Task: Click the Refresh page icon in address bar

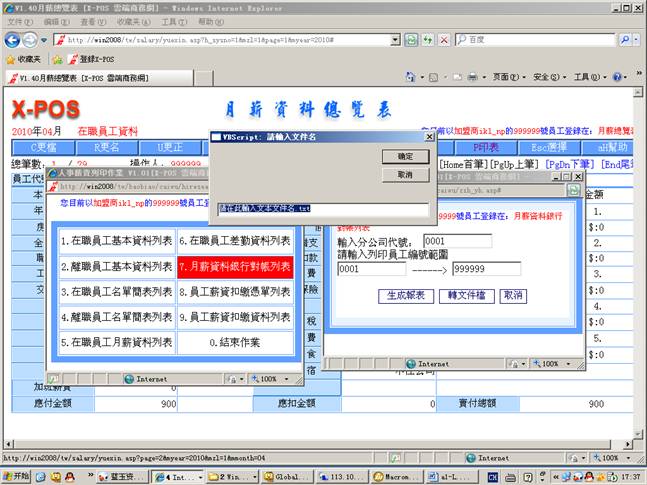Action: [412, 39]
